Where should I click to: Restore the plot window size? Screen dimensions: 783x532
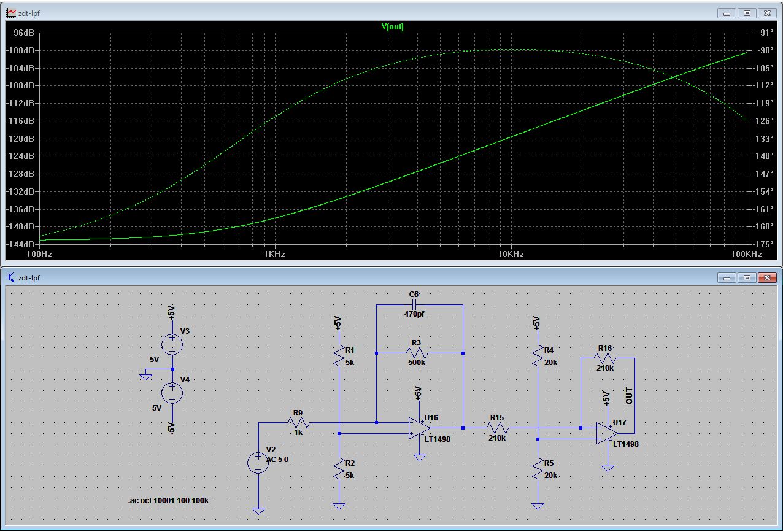[747, 12]
